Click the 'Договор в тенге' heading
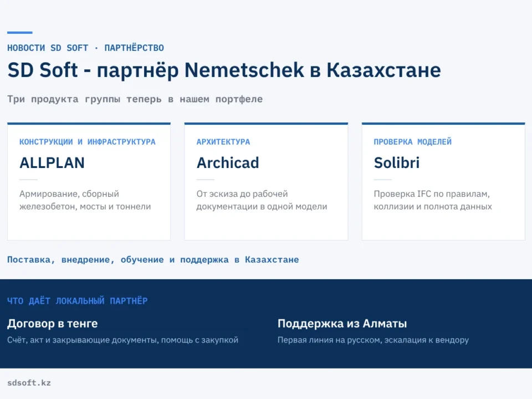532x399 pixels. tap(53, 324)
